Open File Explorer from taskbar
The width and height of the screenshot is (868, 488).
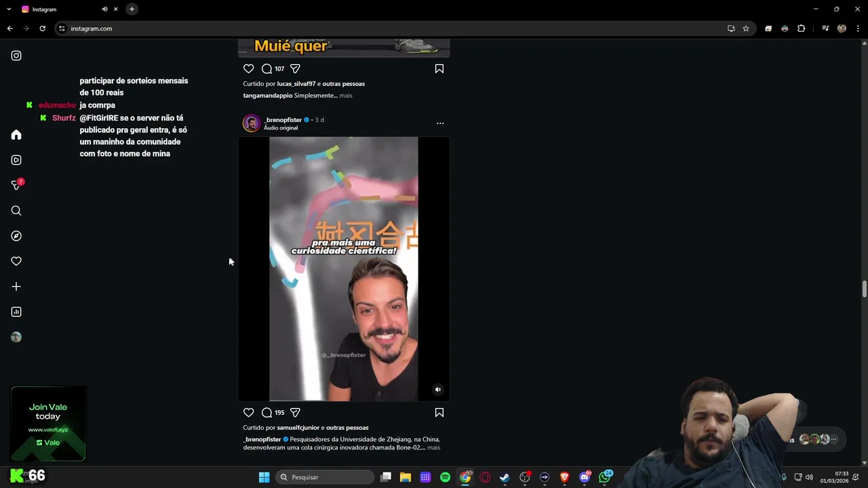(x=406, y=477)
